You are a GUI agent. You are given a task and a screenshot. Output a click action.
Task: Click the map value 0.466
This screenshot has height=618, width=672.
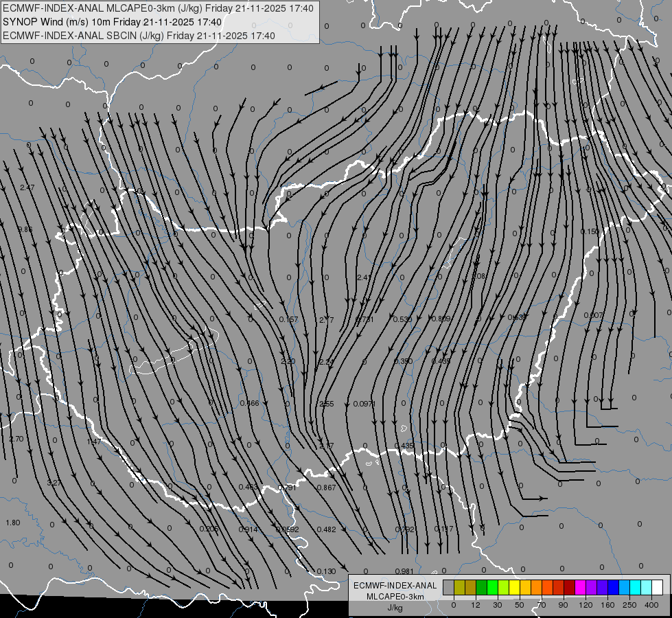(249, 402)
